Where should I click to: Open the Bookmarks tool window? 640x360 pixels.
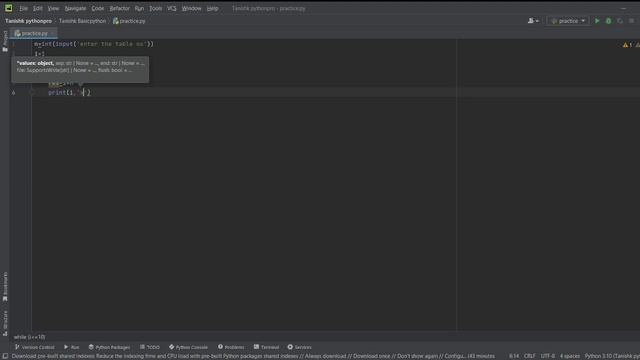click(5, 287)
